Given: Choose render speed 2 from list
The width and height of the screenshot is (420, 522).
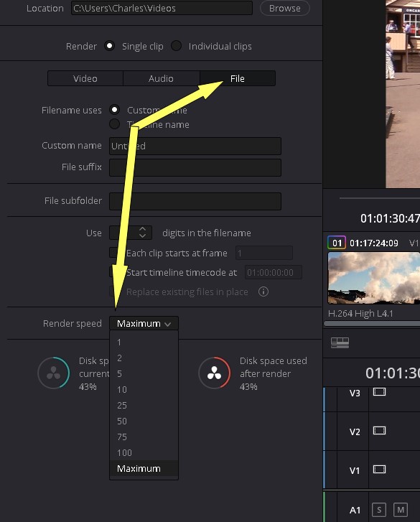Looking at the screenshot, I should [144, 358].
